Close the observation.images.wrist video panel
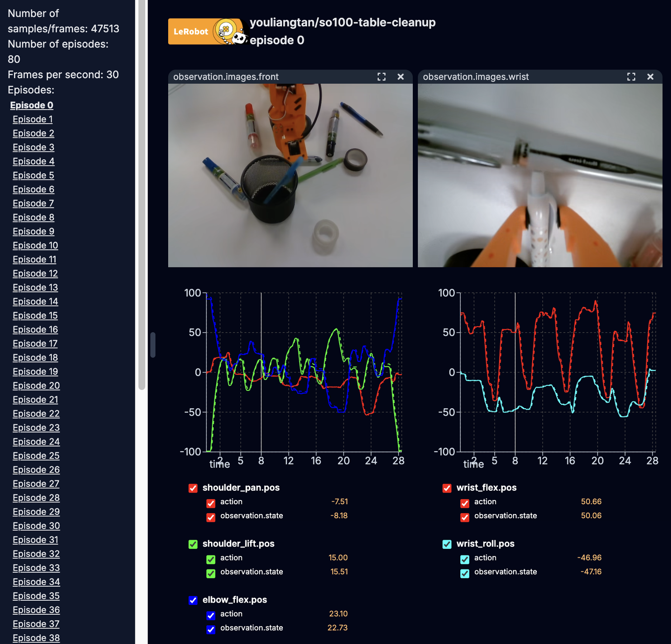671x644 pixels. pyautogui.click(x=650, y=76)
